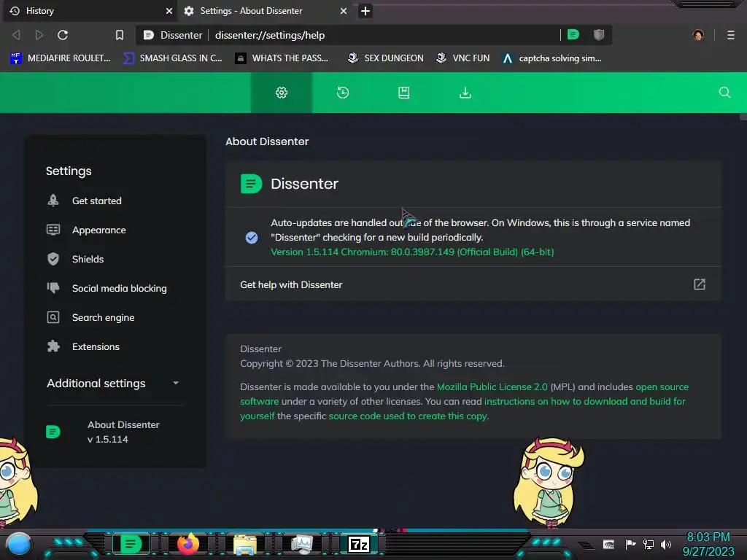Open Dissenter from the taskbar
Screen dimensions: 747x560
[x=131, y=544]
